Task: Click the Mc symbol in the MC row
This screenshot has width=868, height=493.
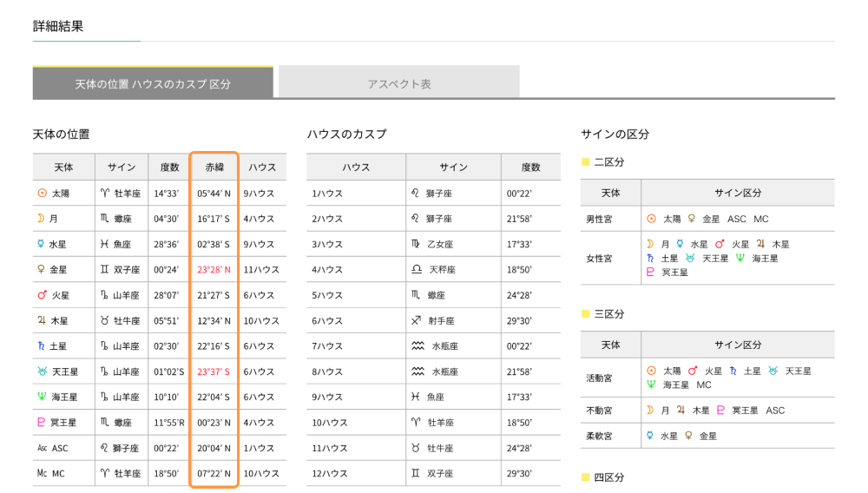Action: pyautogui.click(x=42, y=473)
